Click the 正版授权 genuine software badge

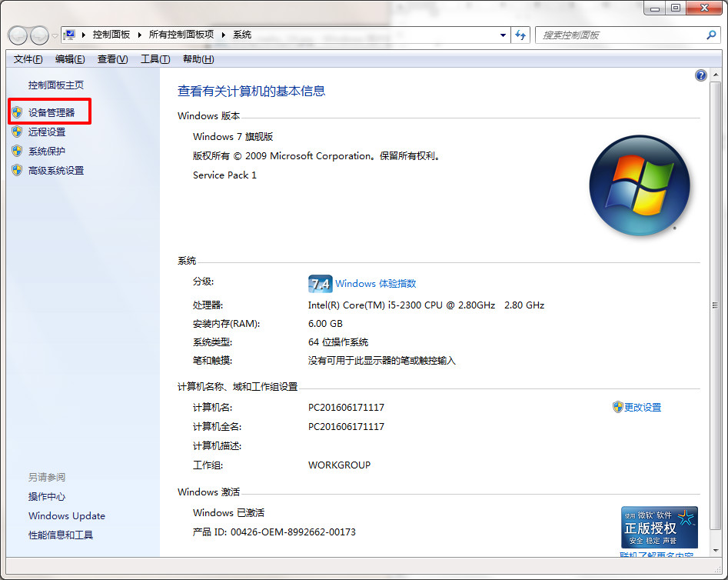click(x=660, y=528)
